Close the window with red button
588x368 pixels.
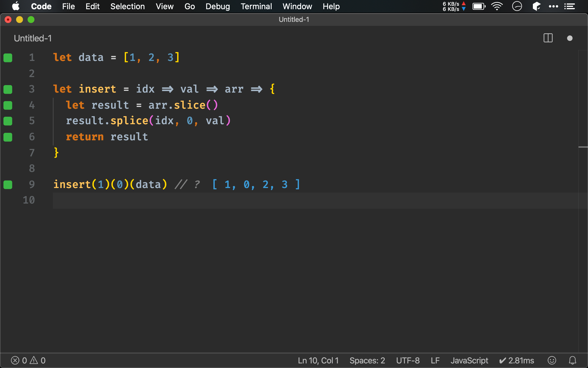point(8,20)
